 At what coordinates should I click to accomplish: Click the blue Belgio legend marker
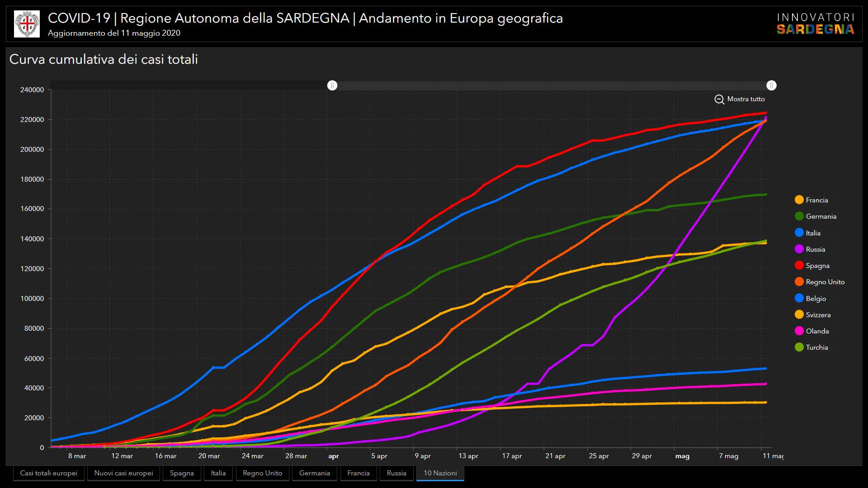click(x=799, y=299)
